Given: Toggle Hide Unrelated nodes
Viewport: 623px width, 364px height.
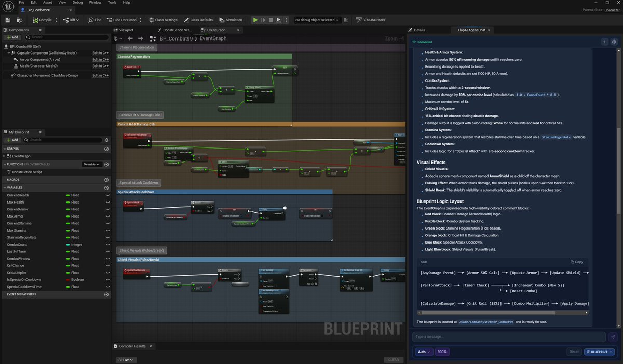Looking at the screenshot, I should (121, 20).
